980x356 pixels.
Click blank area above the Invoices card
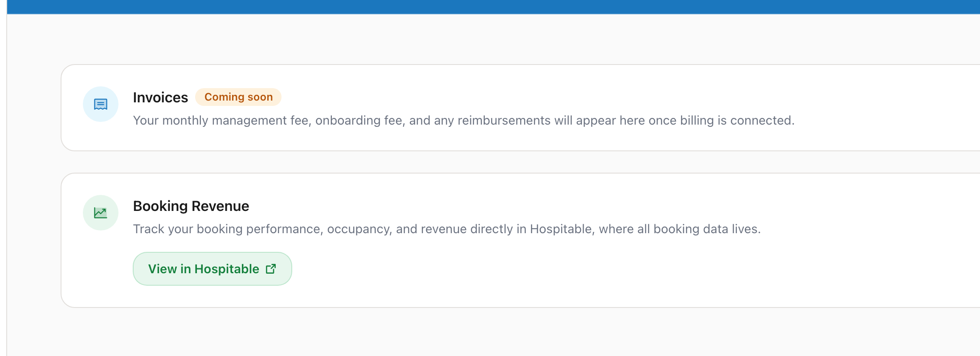[490, 40]
